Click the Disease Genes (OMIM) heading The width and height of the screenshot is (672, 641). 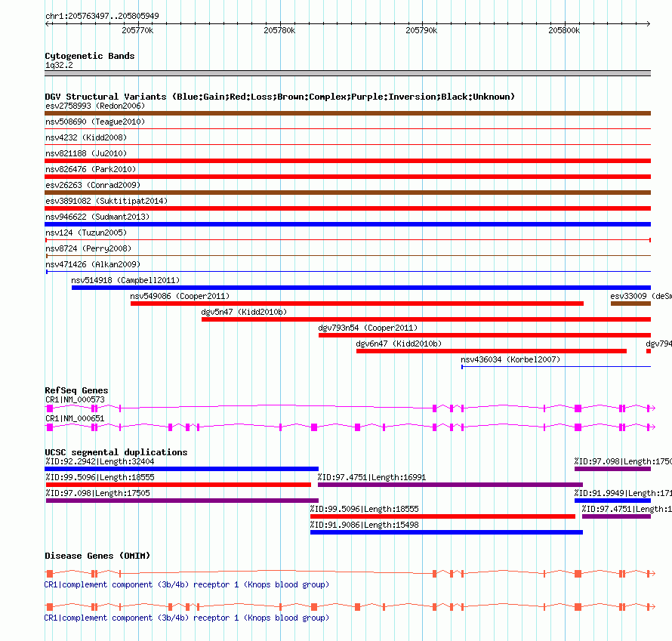[x=97, y=556]
